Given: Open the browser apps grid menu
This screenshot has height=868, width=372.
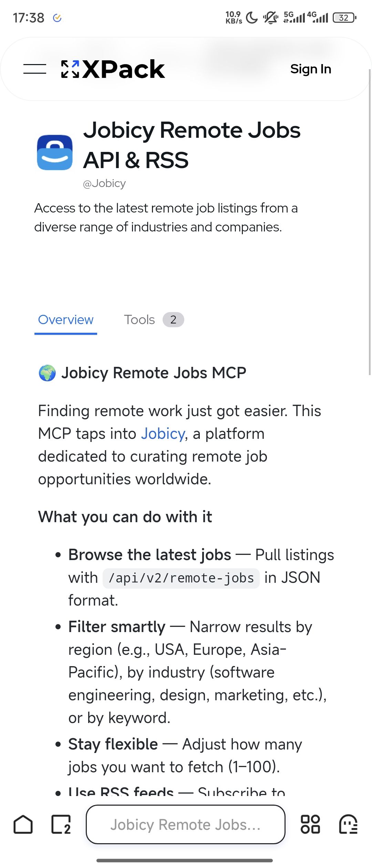Looking at the screenshot, I should point(310,825).
